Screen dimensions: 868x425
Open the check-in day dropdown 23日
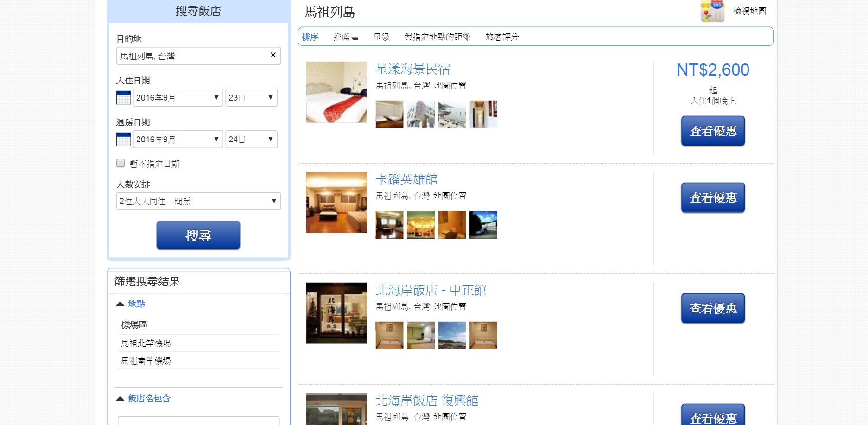click(251, 98)
